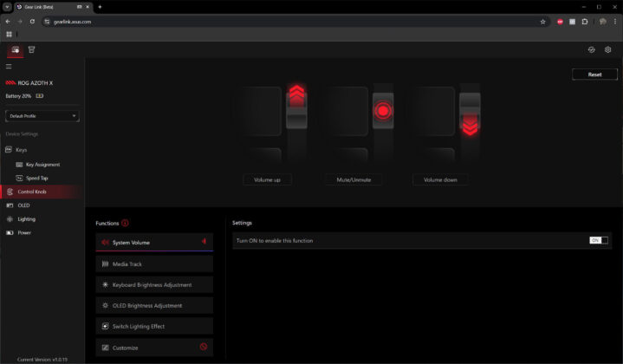This screenshot has width=623, height=364.
Task: Select the Customize function
Action: click(154, 348)
